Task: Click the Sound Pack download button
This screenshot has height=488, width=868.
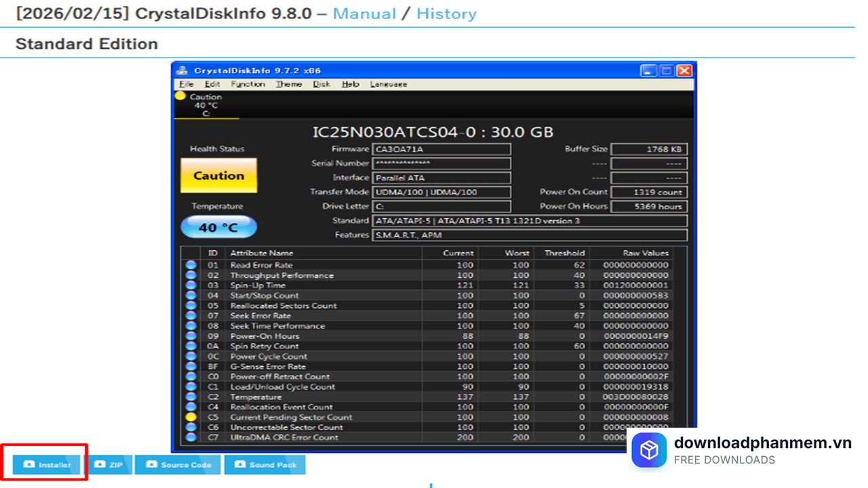Action: 265,464
